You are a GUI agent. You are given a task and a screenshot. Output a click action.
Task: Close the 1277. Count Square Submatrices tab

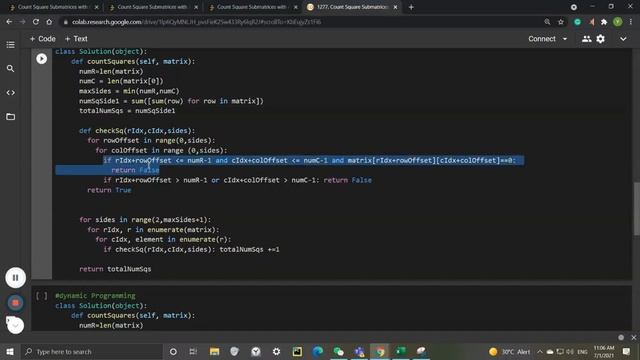(395, 7)
